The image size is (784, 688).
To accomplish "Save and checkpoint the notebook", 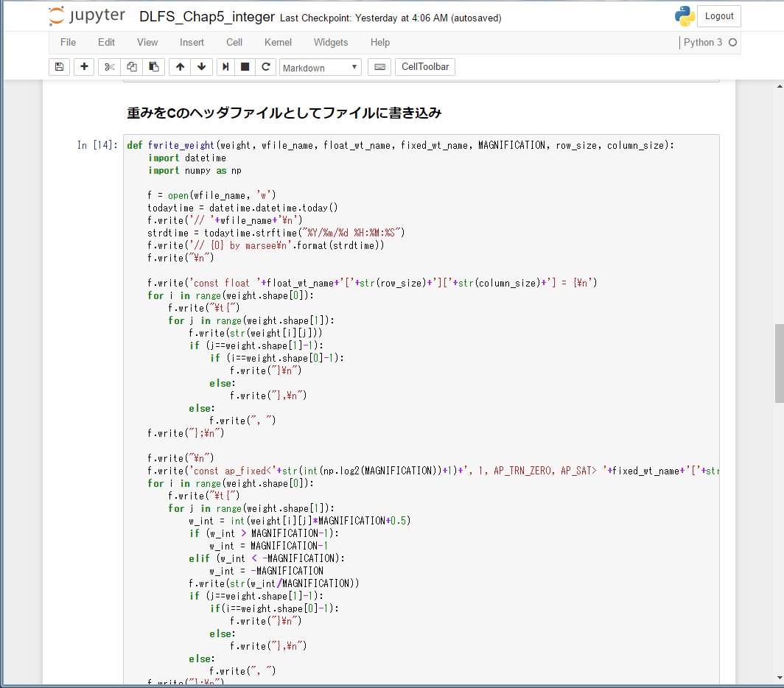I will 59,67.
